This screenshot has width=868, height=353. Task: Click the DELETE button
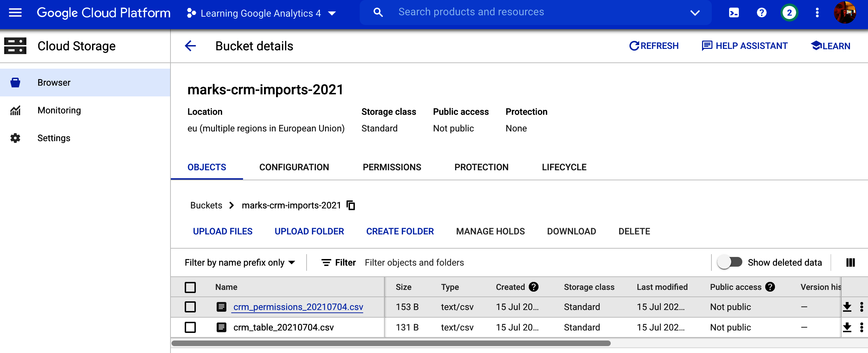tap(634, 231)
